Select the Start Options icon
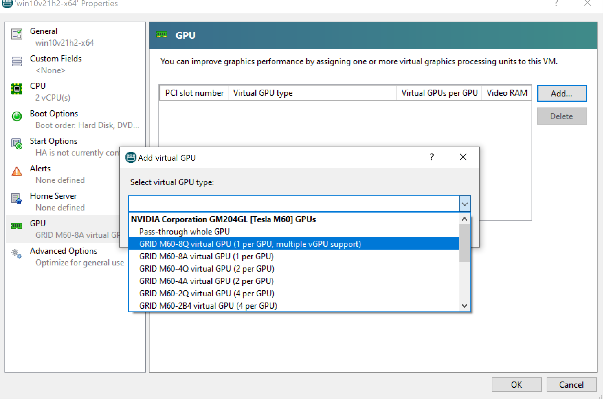The height and width of the screenshot is (399, 603). click(x=17, y=144)
